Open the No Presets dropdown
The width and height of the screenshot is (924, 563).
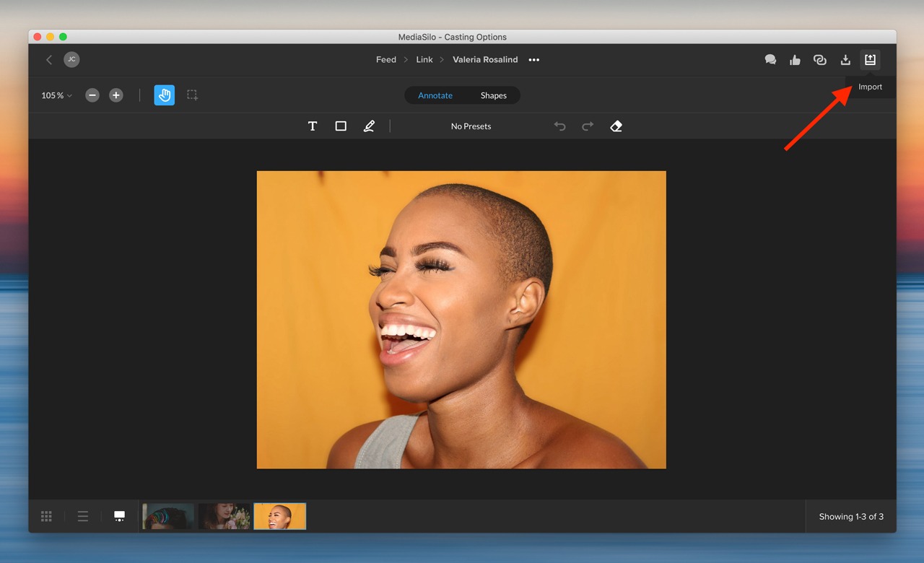471,126
